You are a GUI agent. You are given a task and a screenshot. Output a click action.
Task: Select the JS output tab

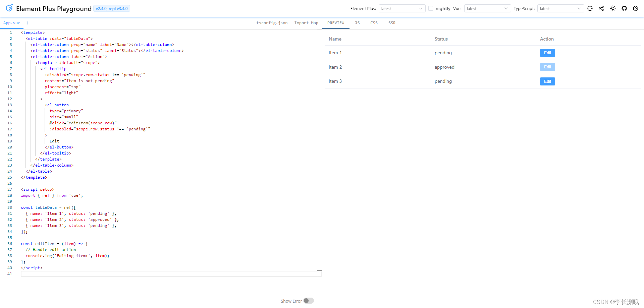point(357,23)
